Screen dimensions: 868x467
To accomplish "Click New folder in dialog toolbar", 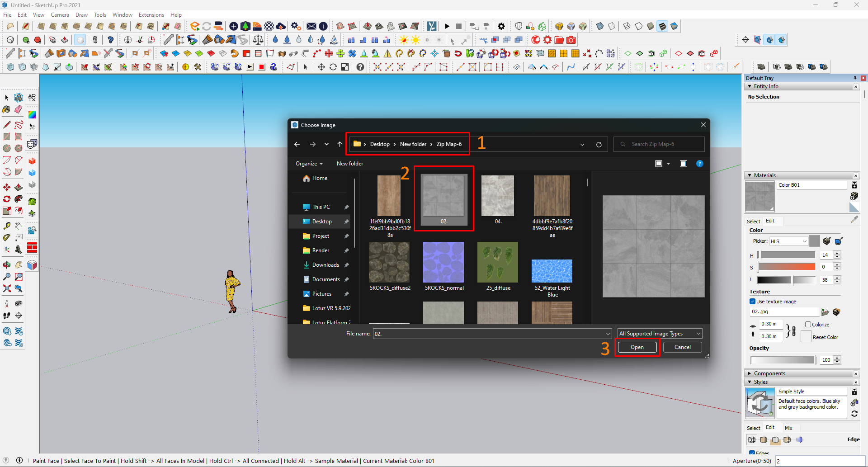I will (x=350, y=164).
